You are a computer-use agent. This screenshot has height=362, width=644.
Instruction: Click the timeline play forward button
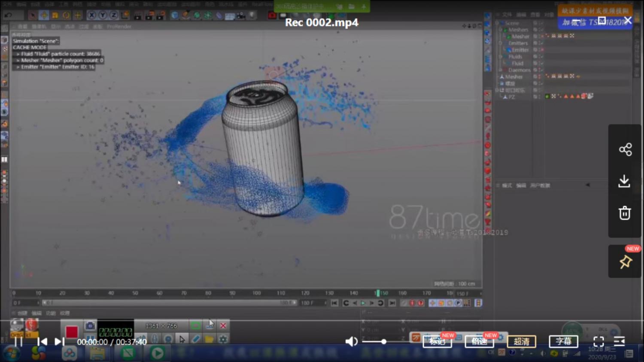[x=363, y=303]
